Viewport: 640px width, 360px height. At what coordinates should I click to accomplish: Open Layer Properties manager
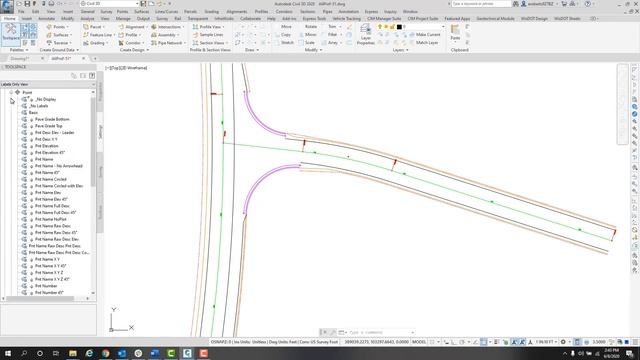click(x=365, y=34)
